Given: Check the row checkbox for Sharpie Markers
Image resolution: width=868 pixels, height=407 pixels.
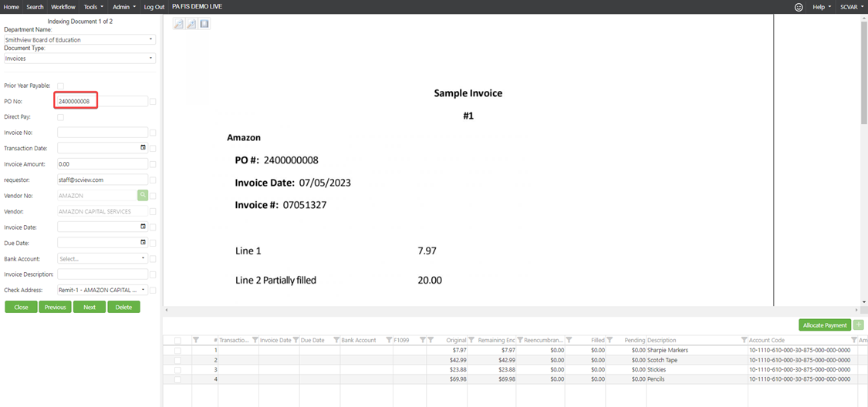Looking at the screenshot, I should click(x=178, y=350).
